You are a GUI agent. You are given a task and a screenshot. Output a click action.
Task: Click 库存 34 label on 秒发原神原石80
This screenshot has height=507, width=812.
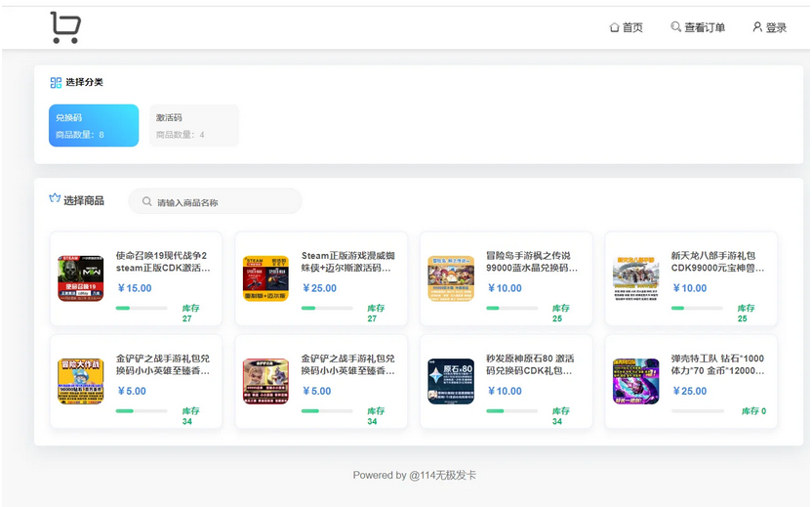point(560,416)
